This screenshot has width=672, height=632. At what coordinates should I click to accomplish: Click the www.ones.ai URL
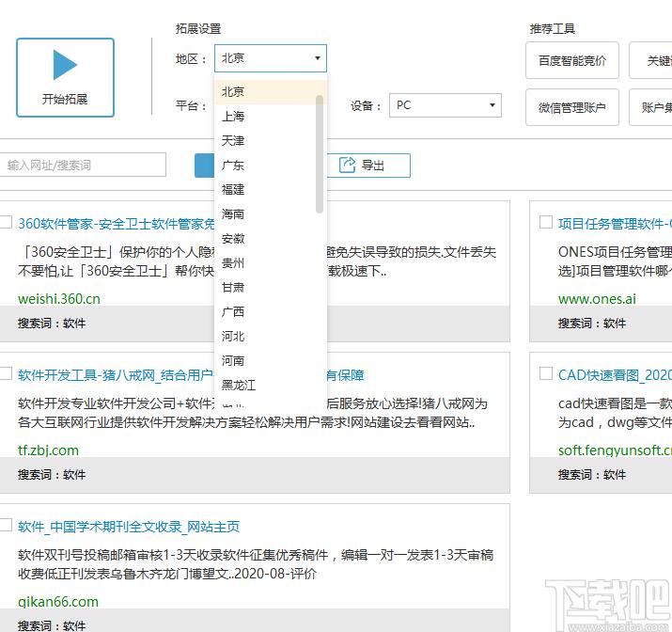click(x=597, y=299)
